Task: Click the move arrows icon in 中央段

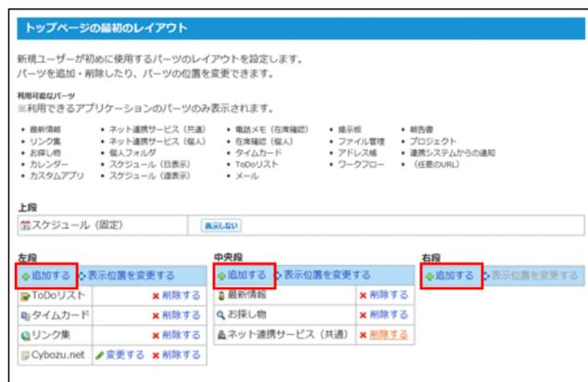Action: [x=278, y=275]
